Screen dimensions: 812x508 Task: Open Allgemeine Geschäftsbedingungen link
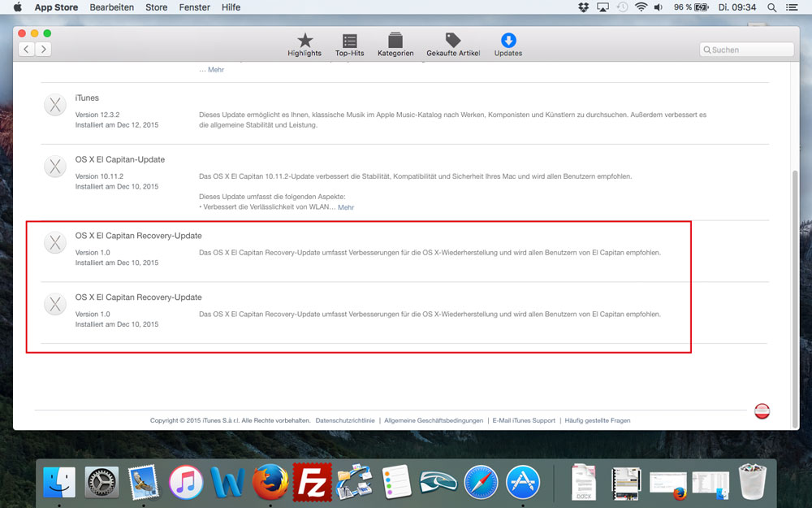[x=434, y=420]
